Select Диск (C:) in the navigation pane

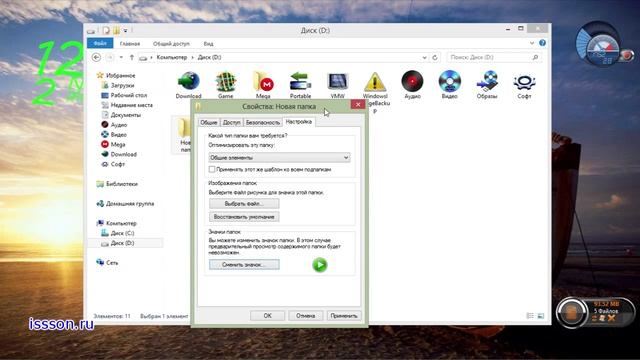pyautogui.click(x=122, y=233)
